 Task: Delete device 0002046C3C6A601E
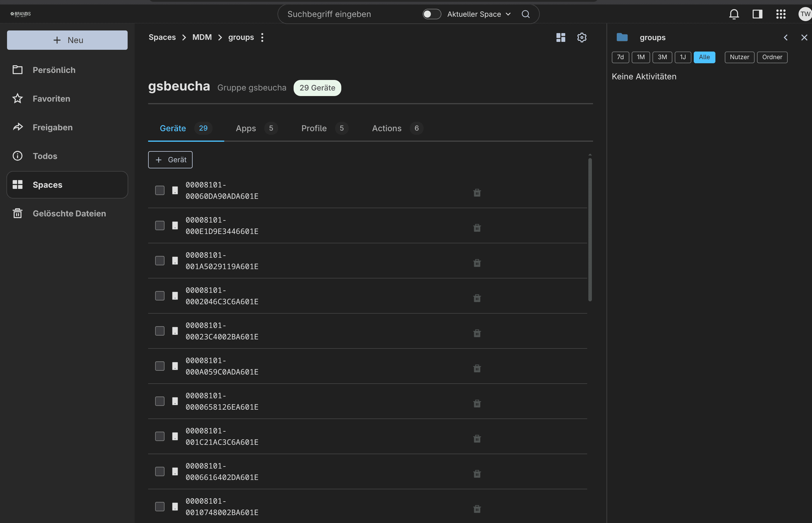point(477,298)
